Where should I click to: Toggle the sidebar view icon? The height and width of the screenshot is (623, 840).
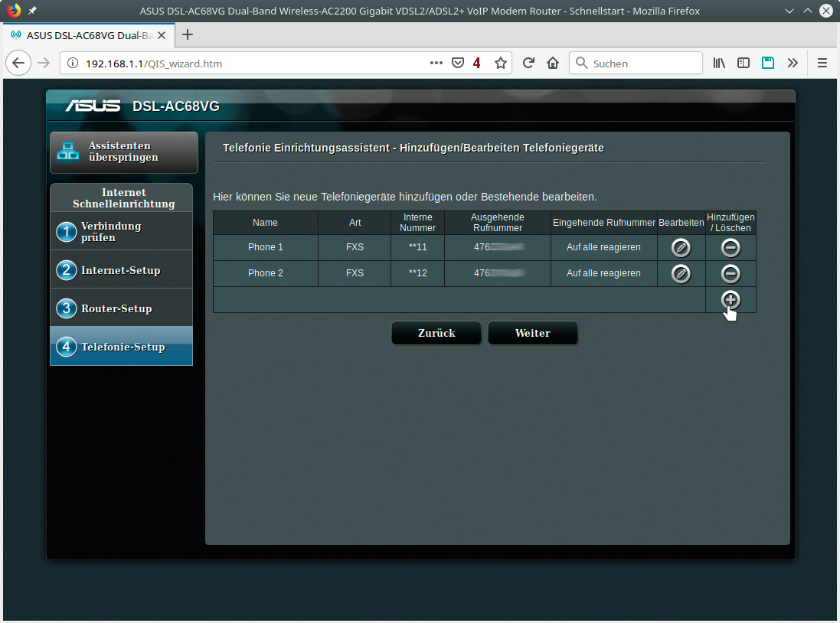click(744, 64)
